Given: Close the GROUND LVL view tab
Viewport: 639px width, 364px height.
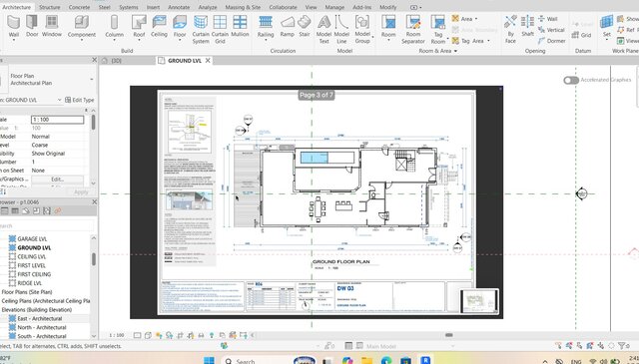Looking at the screenshot, I should [208, 60].
